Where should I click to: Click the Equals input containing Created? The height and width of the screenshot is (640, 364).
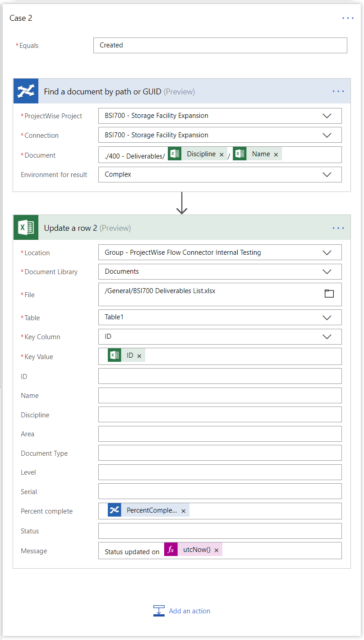[220, 45]
